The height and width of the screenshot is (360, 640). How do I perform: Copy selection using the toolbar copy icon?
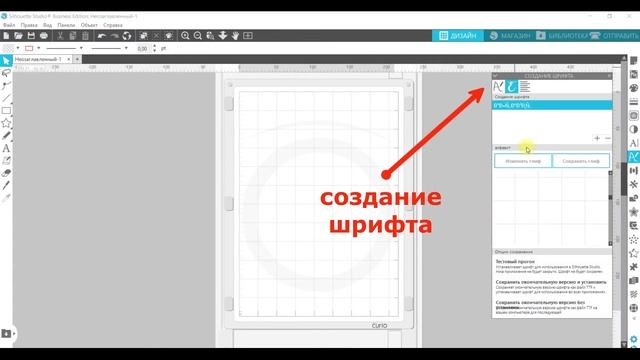point(73,36)
